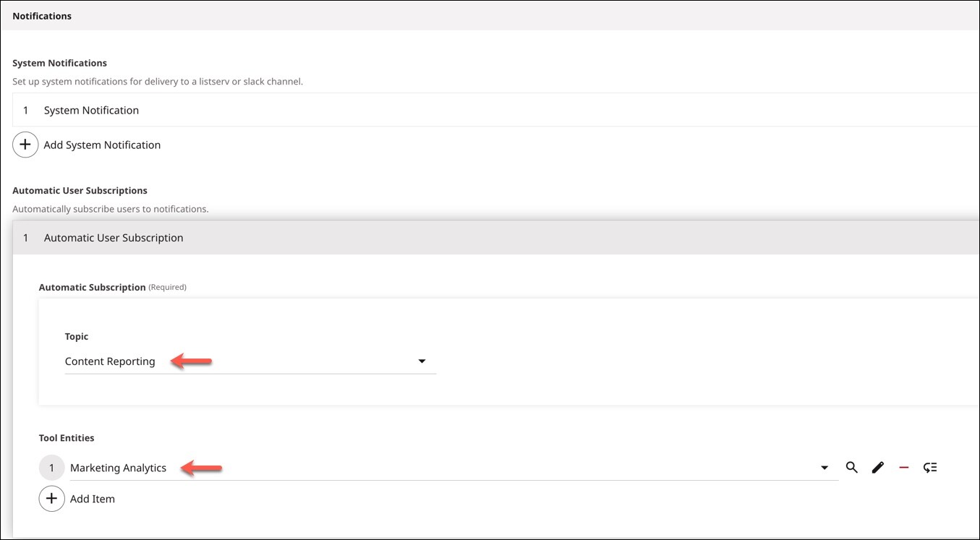
Task: Select the pencil edit icon for Marketing Analytics
Action: 877,467
